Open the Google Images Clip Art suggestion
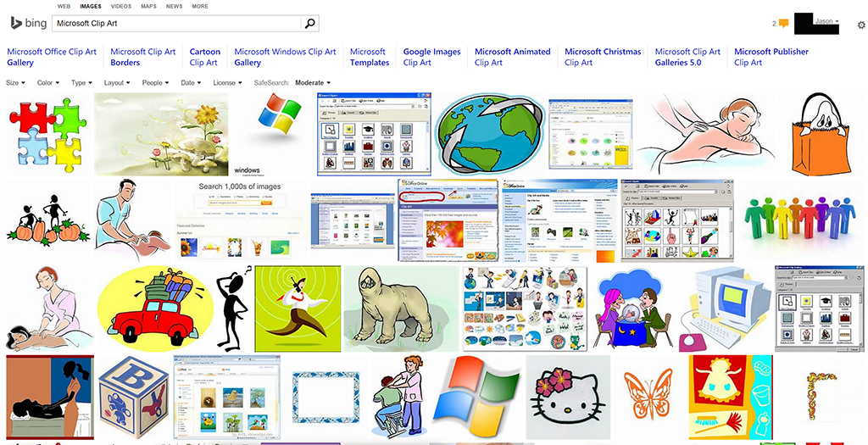This screenshot has height=445, width=868. pyautogui.click(x=431, y=57)
